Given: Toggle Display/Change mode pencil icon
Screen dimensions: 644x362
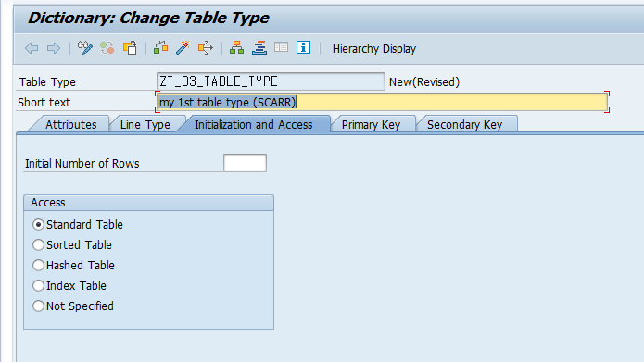Looking at the screenshot, I should coord(85,48).
